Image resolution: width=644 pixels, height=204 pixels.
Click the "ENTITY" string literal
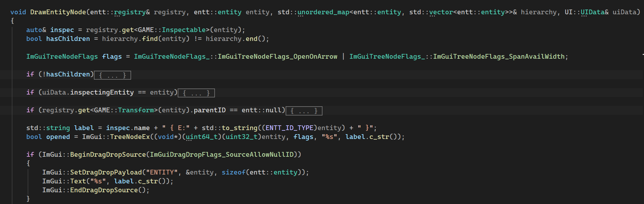162,172
